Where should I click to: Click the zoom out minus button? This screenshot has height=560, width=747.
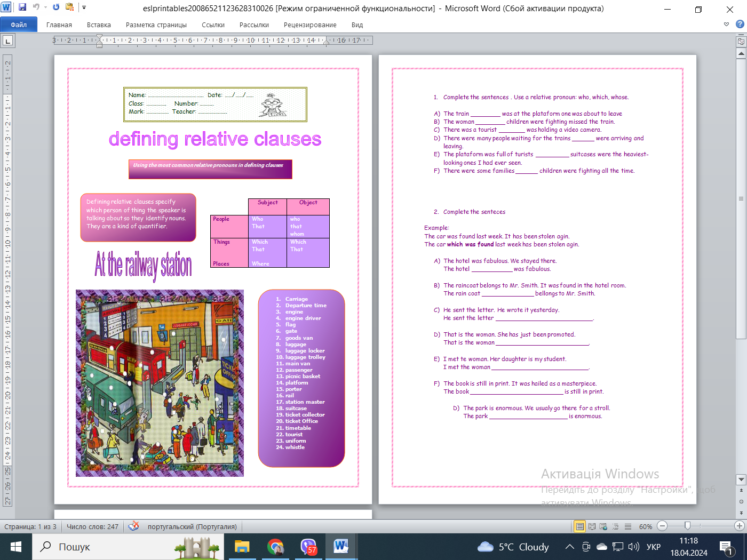(x=662, y=526)
